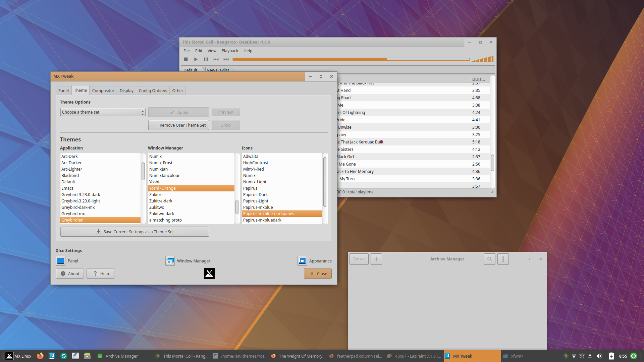Click the MX Tweak launcher in the panel
This screenshot has width=644, height=362.
coord(52,356)
